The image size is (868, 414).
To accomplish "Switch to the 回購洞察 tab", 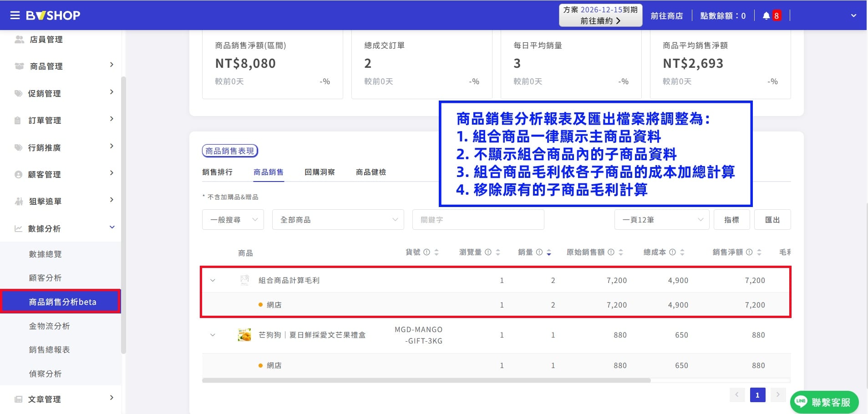I will [320, 172].
